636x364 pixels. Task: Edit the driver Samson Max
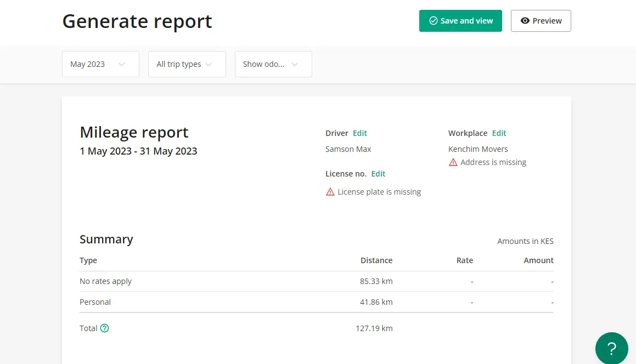point(359,133)
